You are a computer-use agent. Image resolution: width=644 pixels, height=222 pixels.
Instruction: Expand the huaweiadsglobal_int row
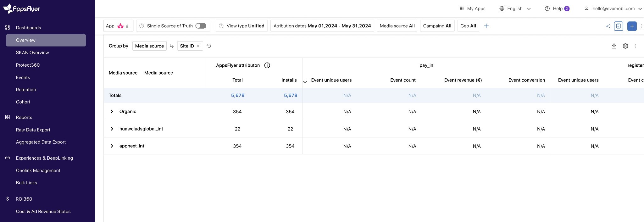tap(112, 129)
